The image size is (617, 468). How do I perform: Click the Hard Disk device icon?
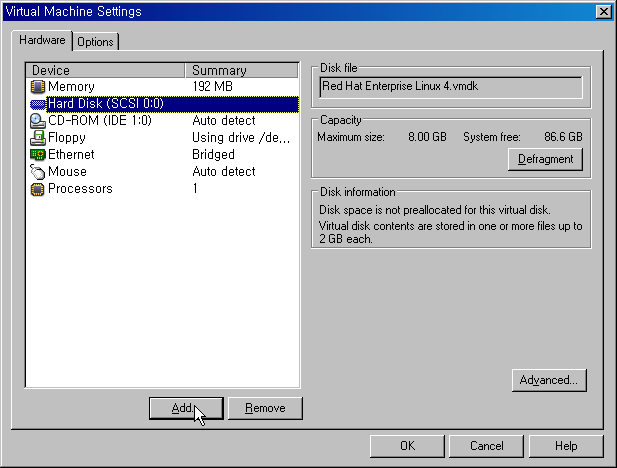[38, 104]
